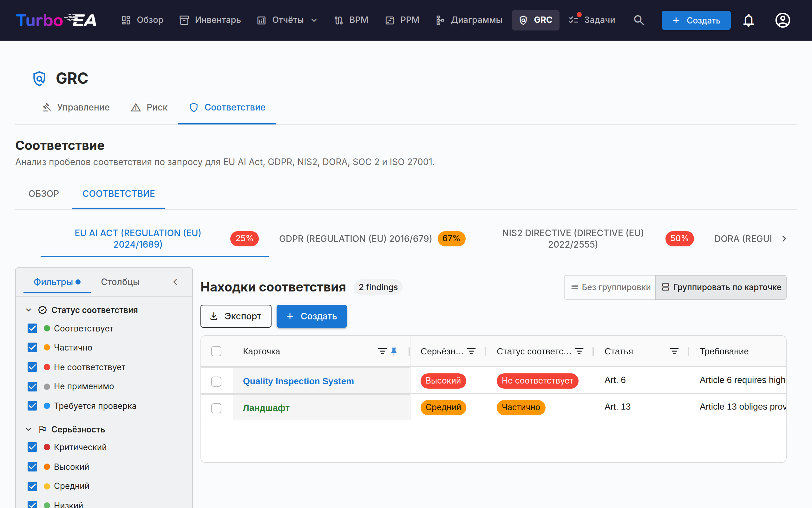812x508 pixels.
Task: Click filter icon in Карточка column header
Action: click(x=382, y=351)
